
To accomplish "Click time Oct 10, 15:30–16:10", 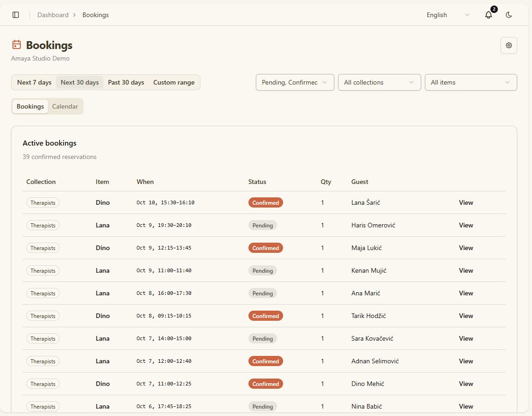I will coord(165,202).
